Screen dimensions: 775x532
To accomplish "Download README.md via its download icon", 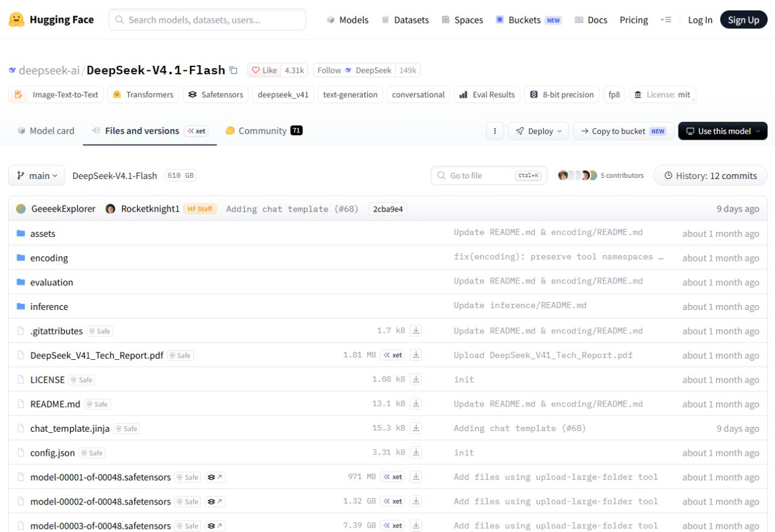I will coord(416,404).
